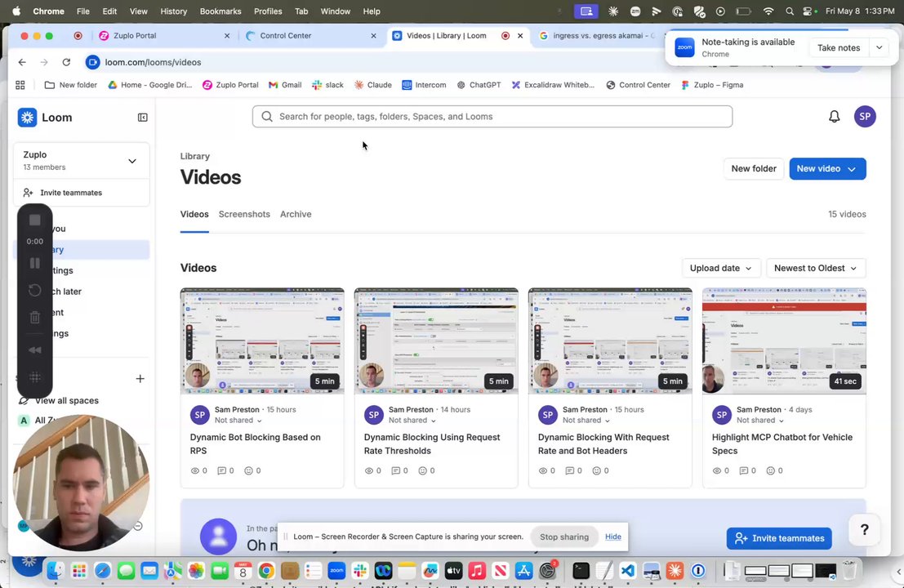Viewport: 904px width, 588px height.
Task: Open the Intercom bookmark
Action: [x=424, y=85]
